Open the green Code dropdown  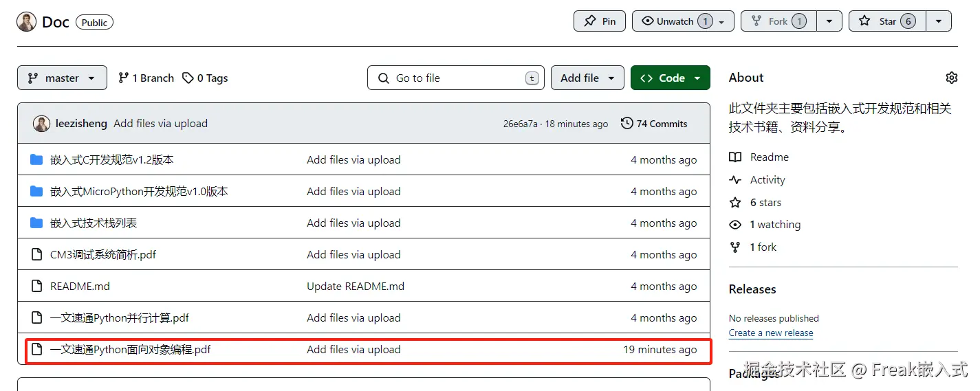coord(670,78)
